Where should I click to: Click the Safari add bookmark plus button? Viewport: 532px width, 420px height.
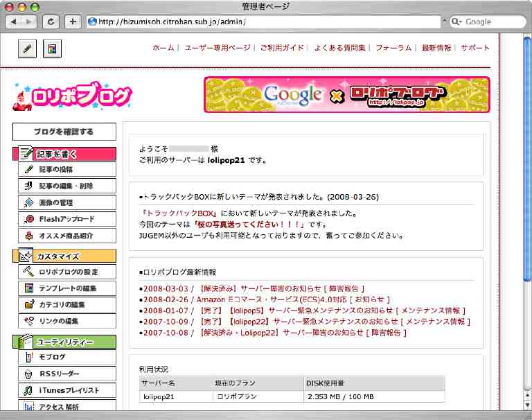tap(73, 21)
